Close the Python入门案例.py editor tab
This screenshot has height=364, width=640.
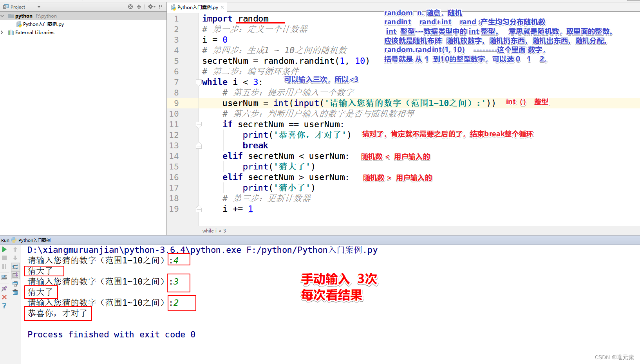point(222,7)
